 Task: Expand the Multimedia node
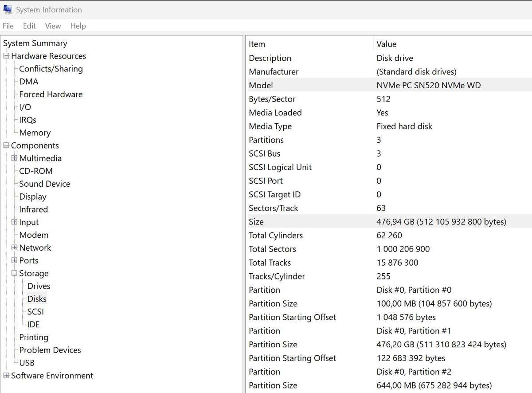[x=14, y=158]
